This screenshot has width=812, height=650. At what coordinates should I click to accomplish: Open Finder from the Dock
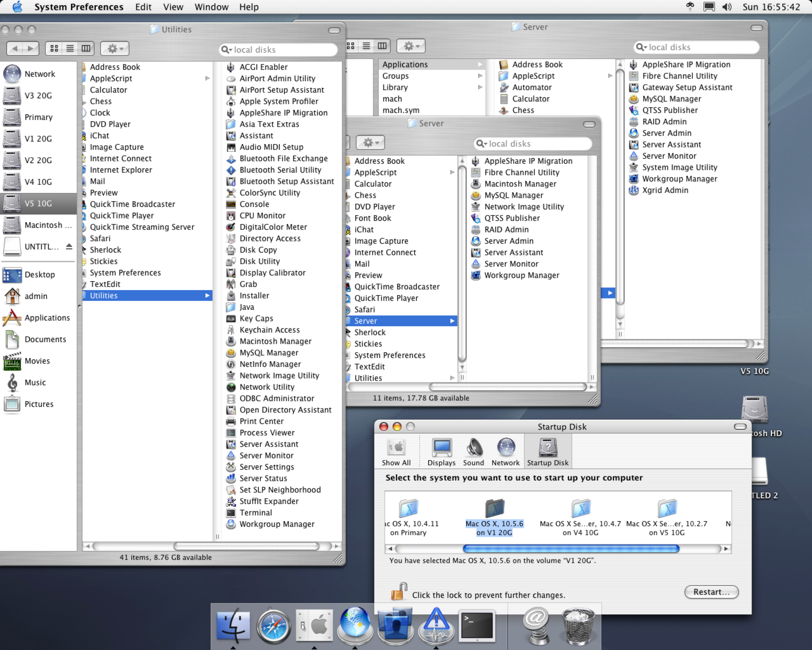pos(233,626)
